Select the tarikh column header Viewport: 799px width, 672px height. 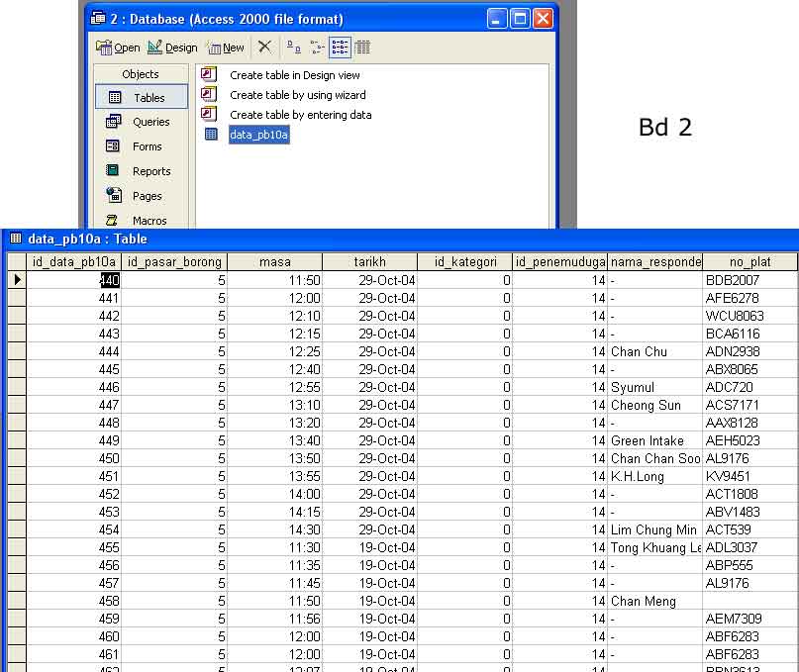[x=370, y=262]
